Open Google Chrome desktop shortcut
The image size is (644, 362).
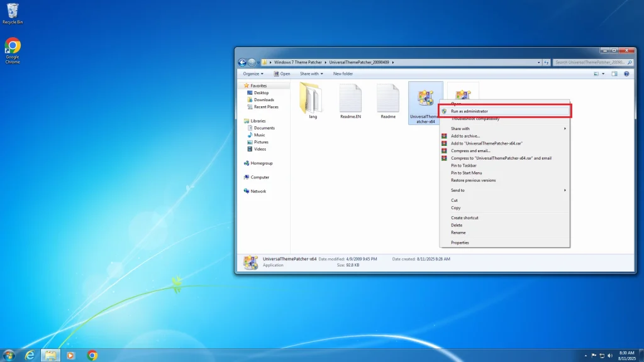pyautogui.click(x=13, y=51)
